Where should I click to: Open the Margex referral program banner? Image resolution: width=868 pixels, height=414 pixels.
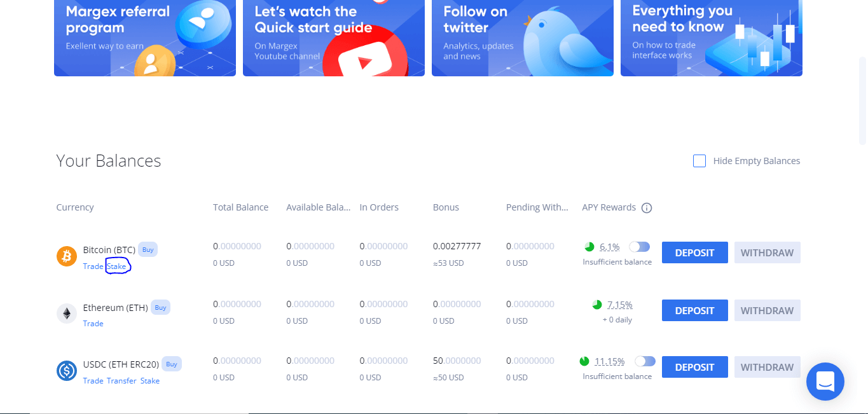click(145, 38)
